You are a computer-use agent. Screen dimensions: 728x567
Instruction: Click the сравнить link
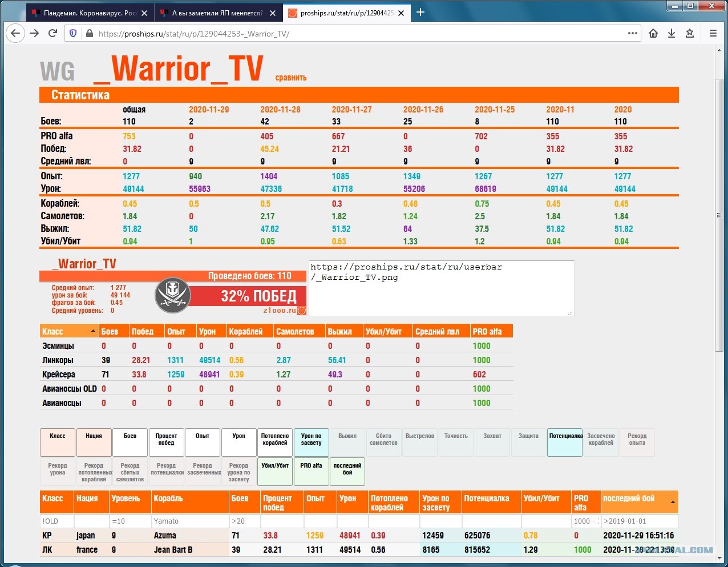(290, 78)
